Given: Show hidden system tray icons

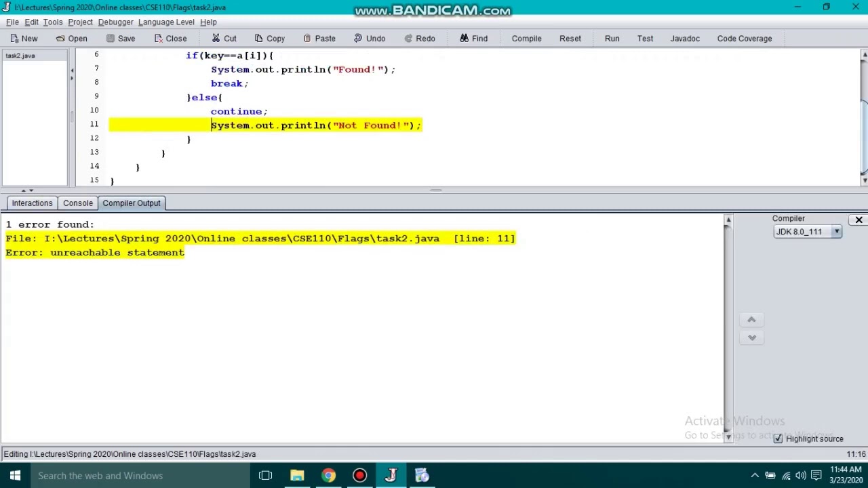Looking at the screenshot, I should pos(755,476).
